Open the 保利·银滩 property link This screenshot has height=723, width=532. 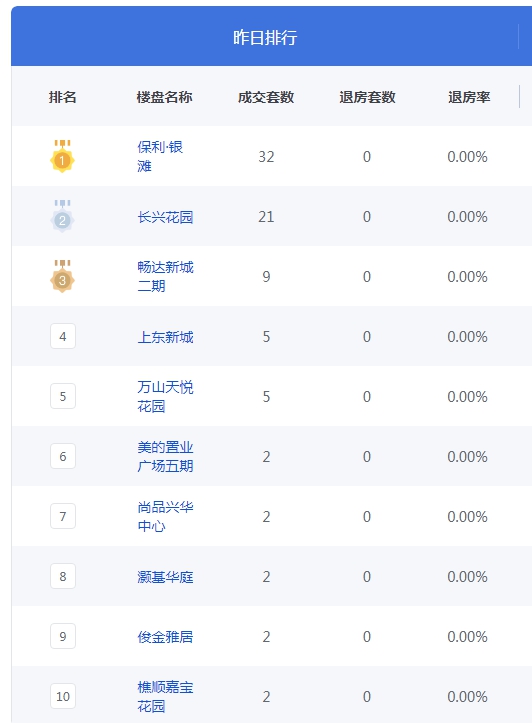coord(160,156)
